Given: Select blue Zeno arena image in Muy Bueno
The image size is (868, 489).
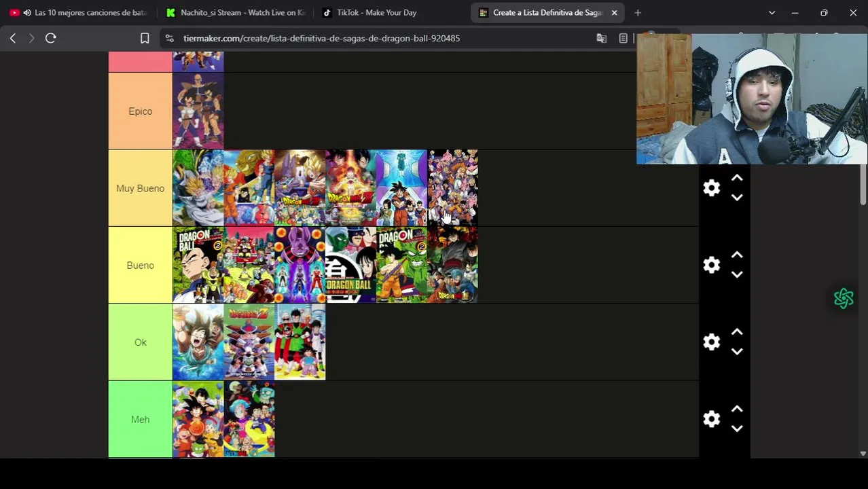Looking at the screenshot, I should tap(402, 188).
